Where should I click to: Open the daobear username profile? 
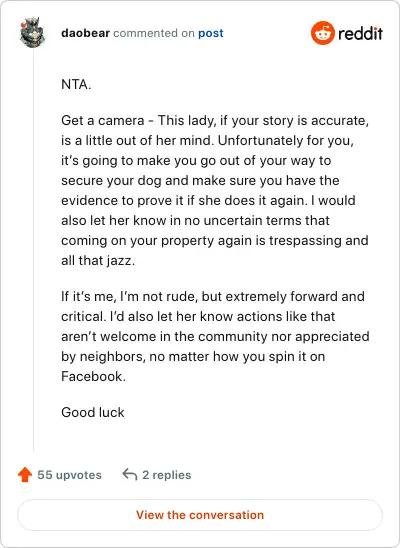pos(86,33)
